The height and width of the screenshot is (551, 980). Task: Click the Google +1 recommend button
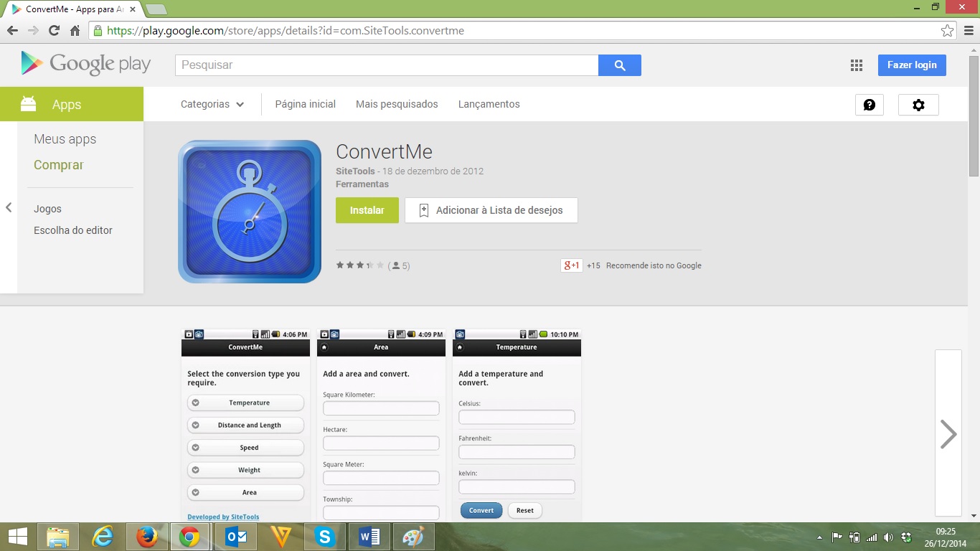tap(571, 265)
